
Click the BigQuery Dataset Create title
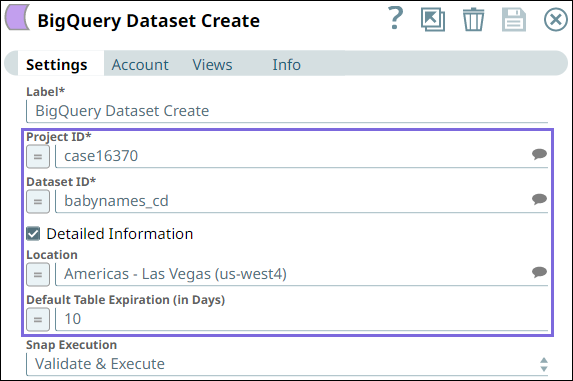[x=149, y=21]
